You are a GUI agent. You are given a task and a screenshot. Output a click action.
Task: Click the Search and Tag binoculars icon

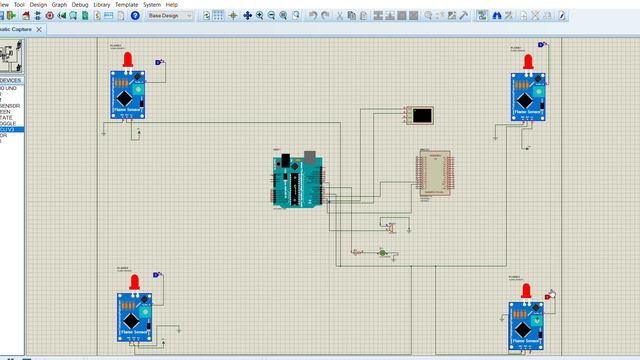(497, 16)
